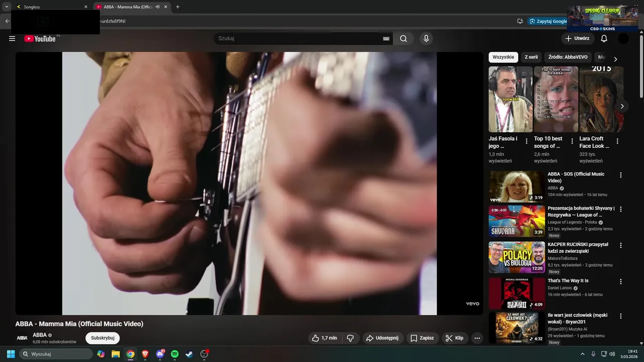This screenshot has height=362, width=644.
Task: Click the Zapisz save button
Action: tap(422, 338)
